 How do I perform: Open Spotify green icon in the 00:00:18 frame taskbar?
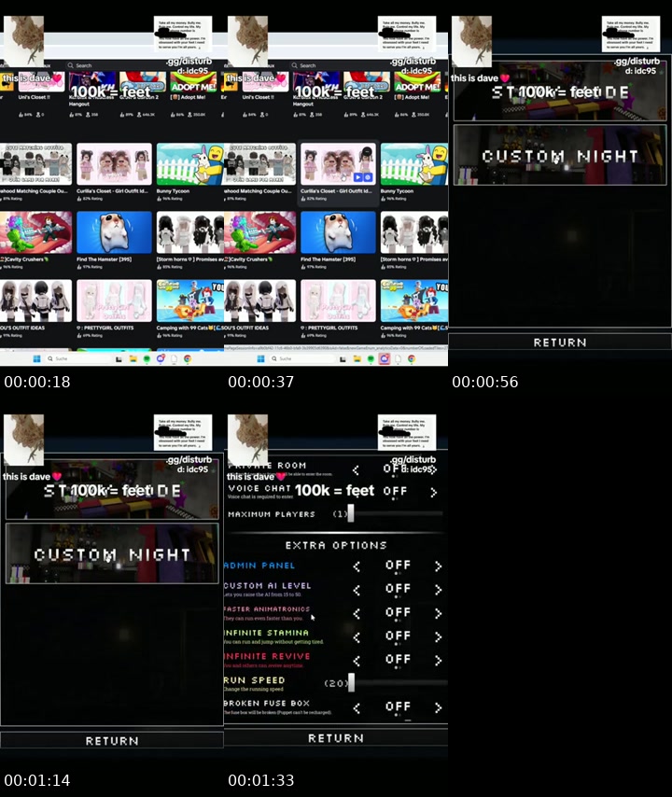[x=147, y=359]
